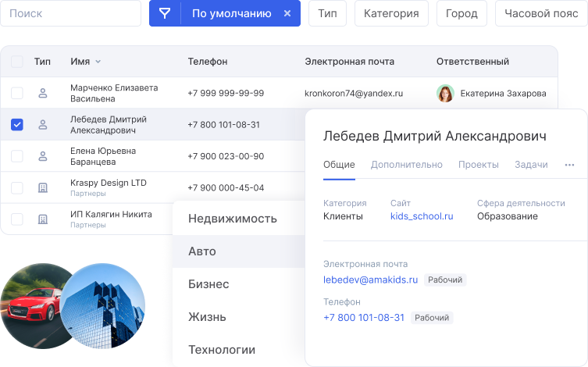Open the Категория filter dropdown

[x=391, y=13]
